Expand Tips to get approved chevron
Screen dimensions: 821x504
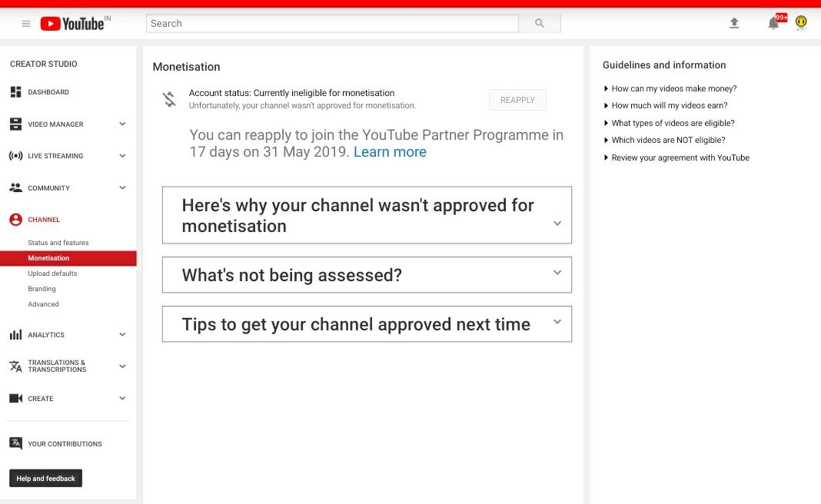(x=557, y=322)
